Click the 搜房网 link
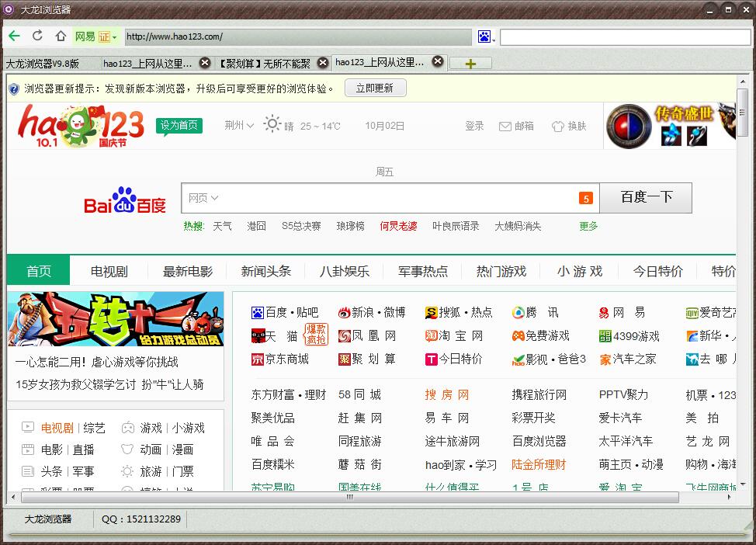Image resolution: width=756 pixels, height=545 pixels. tap(446, 394)
